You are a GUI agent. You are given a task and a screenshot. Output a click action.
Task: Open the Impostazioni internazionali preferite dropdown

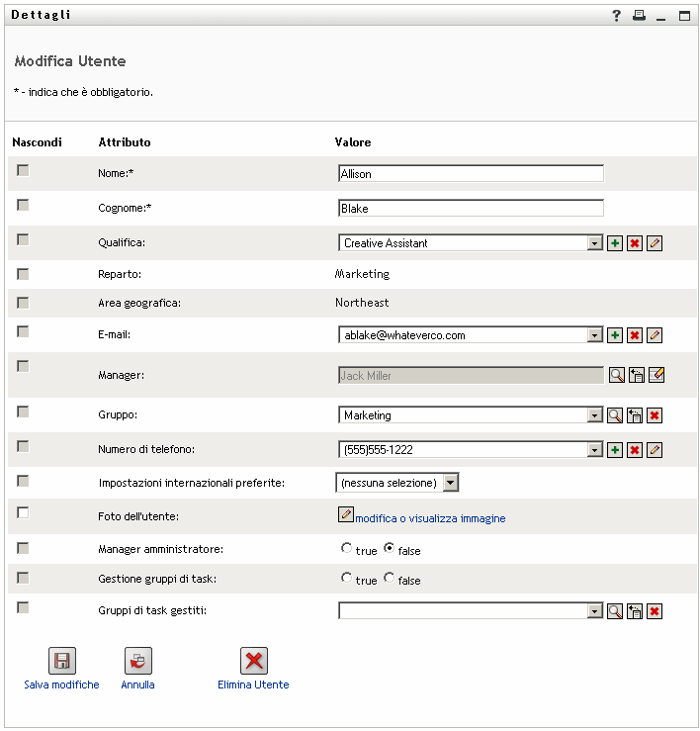click(x=450, y=483)
